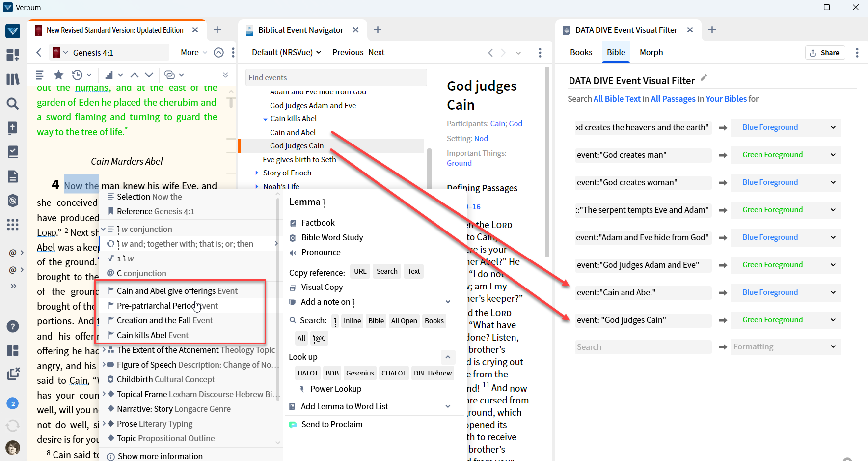Select God judges Adam and Eve event
The width and height of the screenshot is (868, 461).
(313, 105)
